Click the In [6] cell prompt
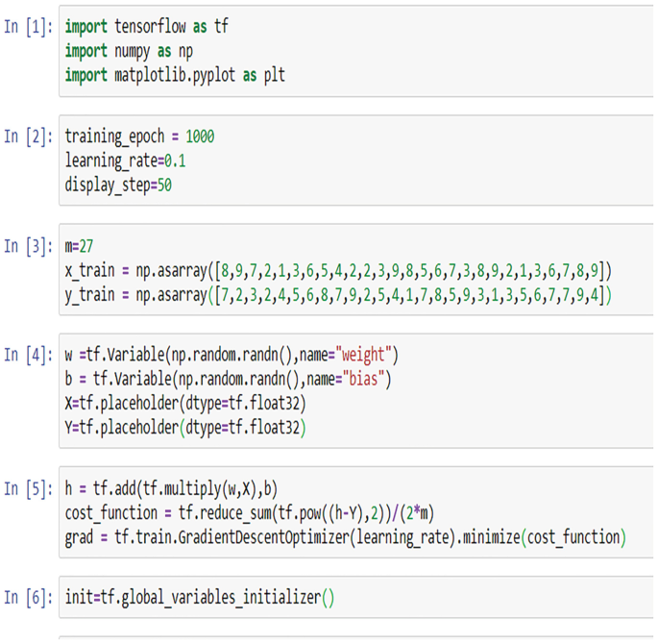 (29, 598)
